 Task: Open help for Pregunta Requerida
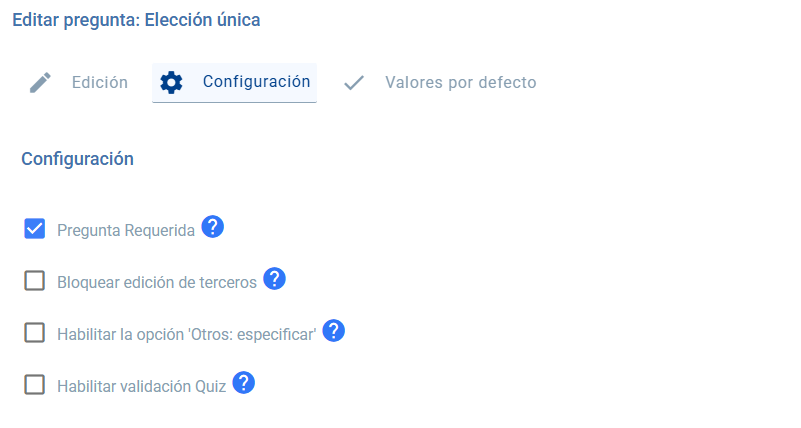point(212,227)
